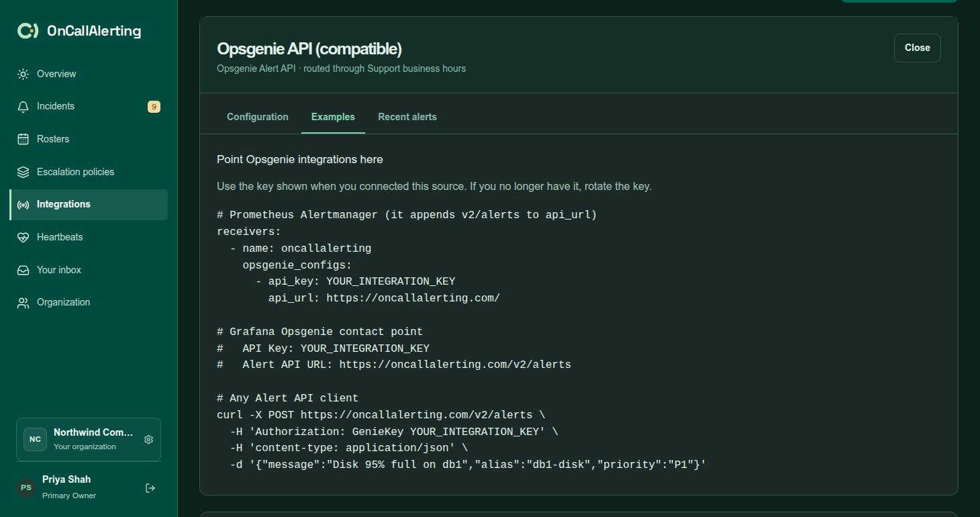
Task: Click the OnCallAlerting brand name
Action: pos(94,31)
